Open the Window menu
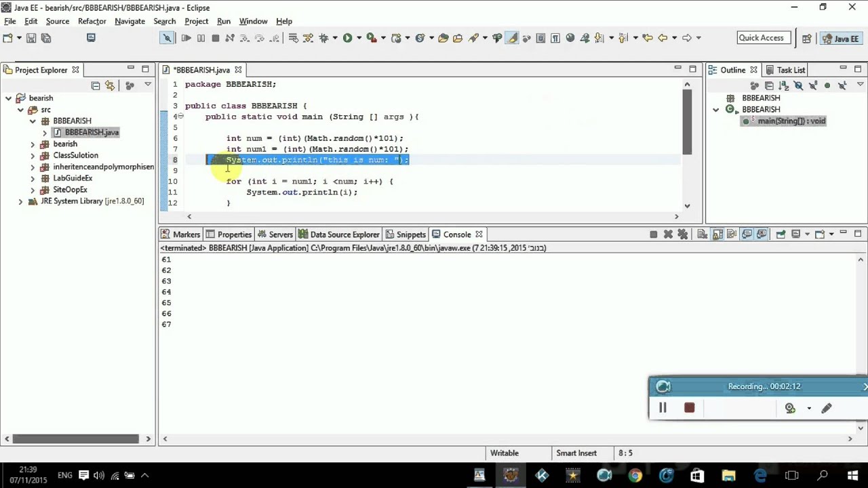Image resolution: width=868 pixels, height=488 pixels. click(253, 21)
